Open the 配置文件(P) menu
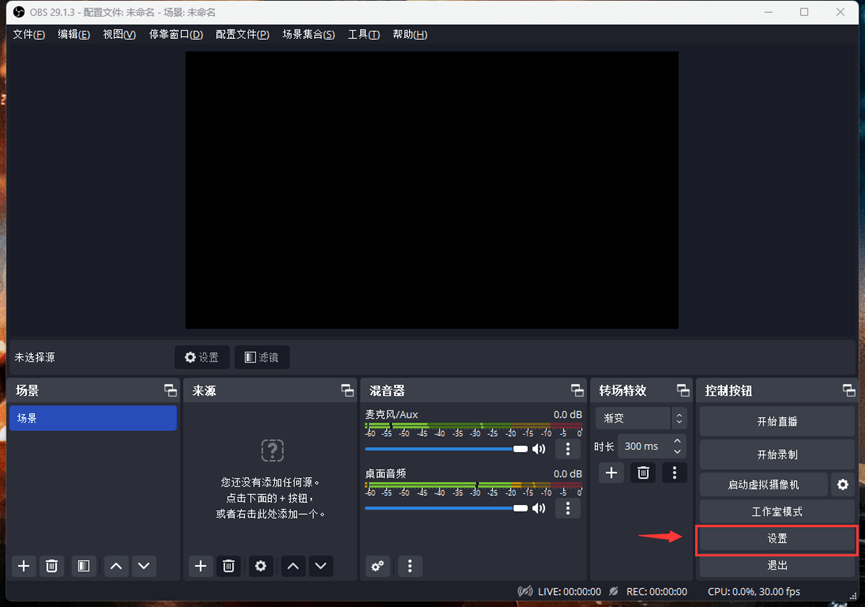 click(x=242, y=35)
